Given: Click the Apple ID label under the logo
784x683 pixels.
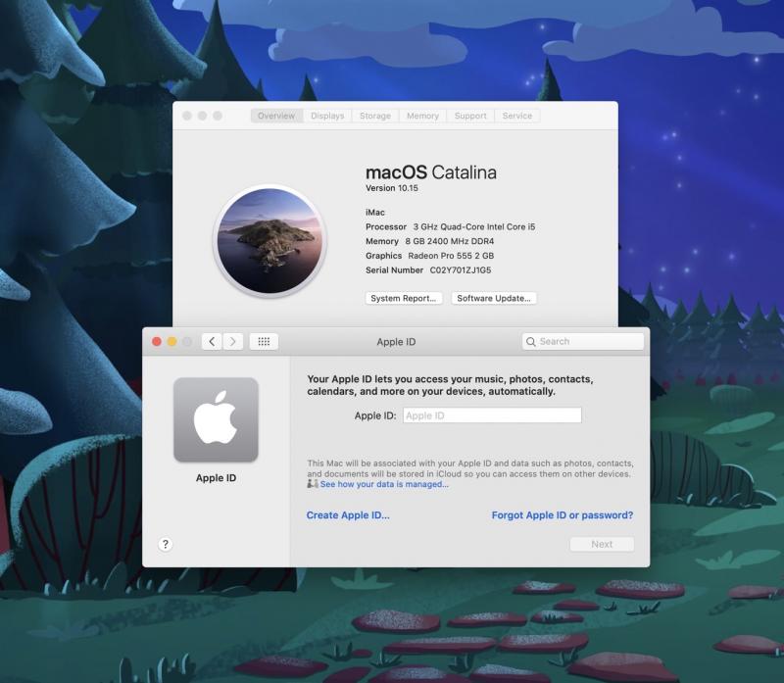Looking at the screenshot, I should point(216,478).
